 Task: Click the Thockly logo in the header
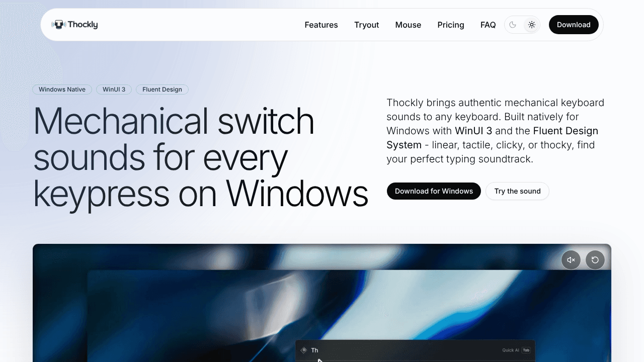(x=74, y=25)
